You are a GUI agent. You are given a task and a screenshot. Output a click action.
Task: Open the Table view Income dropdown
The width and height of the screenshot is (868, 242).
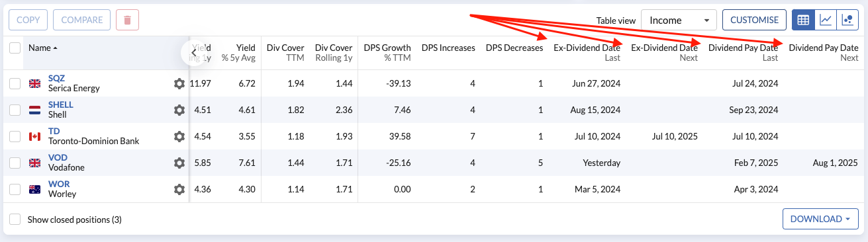pos(679,20)
